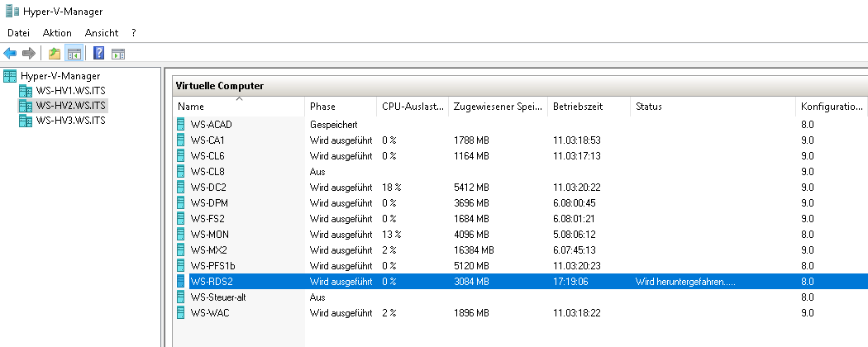Screen dimensions: 868x347
Task: Select the WS-PFS1b virtual machine name
Action: [x=213, y=266]
